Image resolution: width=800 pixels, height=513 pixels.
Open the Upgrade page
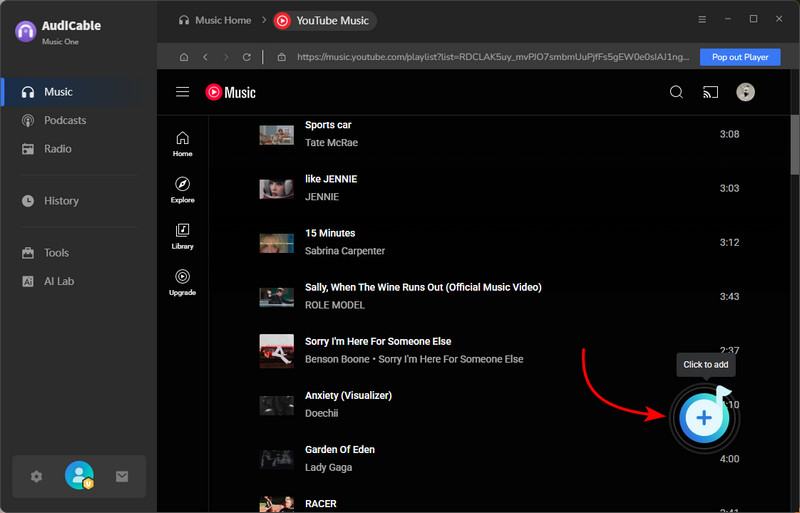(183, 283)
